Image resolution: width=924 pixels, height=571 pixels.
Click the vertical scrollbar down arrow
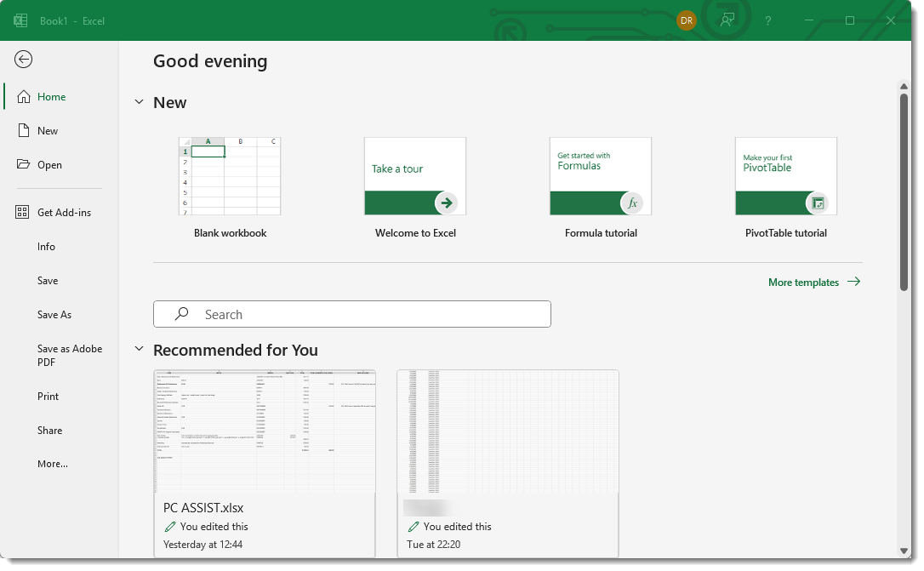pos(904,551)
